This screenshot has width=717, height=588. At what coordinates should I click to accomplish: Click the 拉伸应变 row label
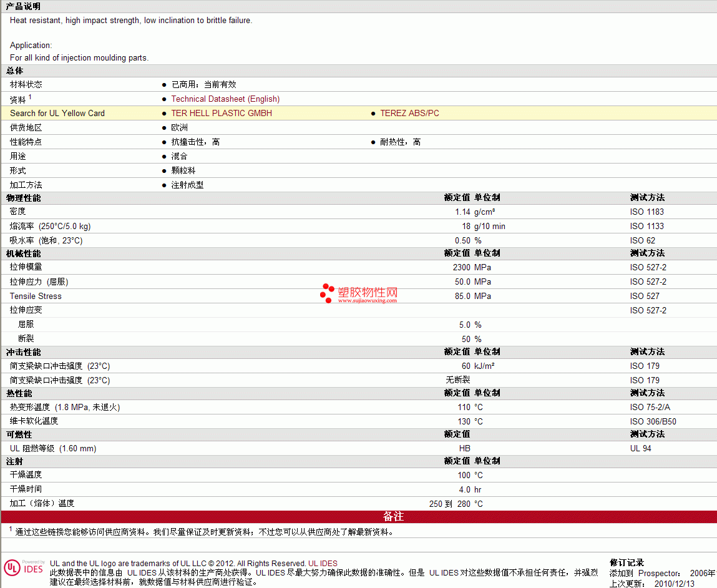[26, 310]
